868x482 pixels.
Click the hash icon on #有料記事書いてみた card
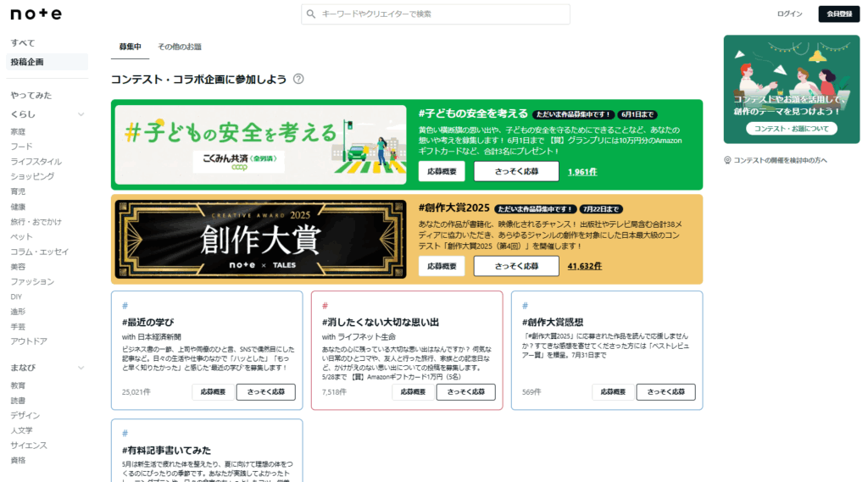coord(125,434)
